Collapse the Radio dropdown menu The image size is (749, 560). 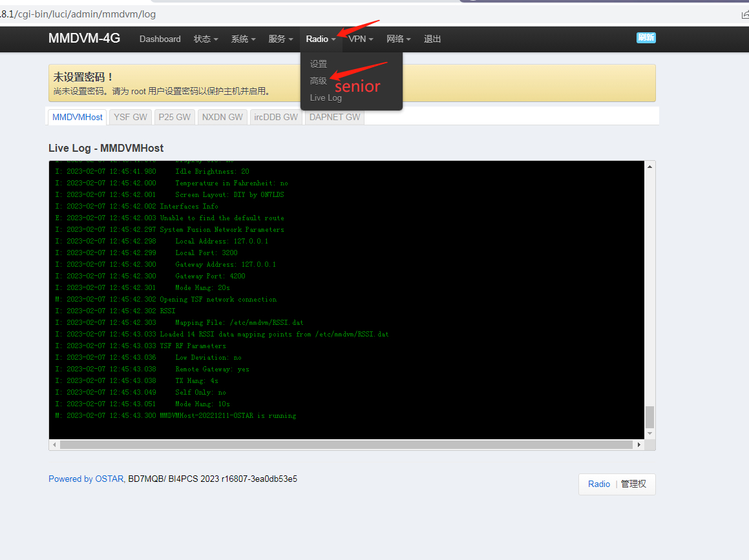[321, 39]
